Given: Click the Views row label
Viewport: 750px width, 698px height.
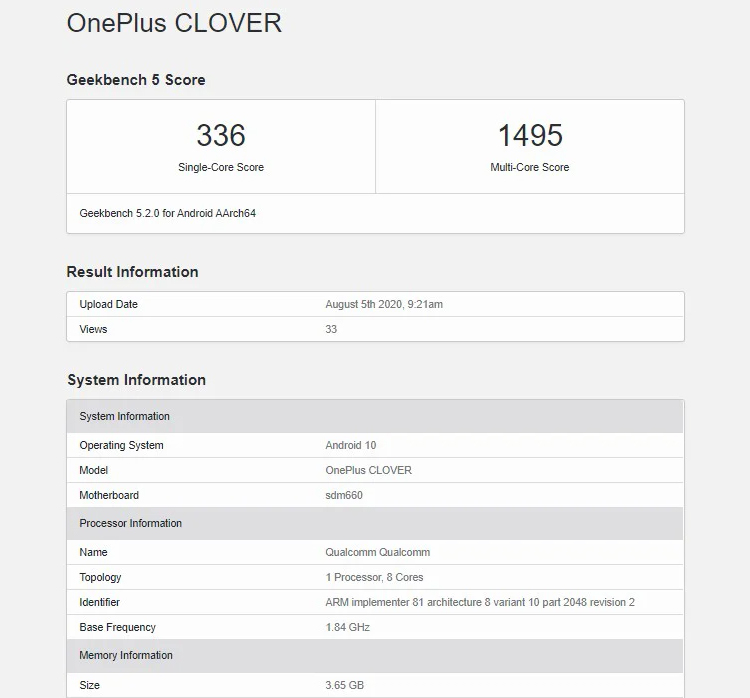Looking at the screenshot, I should point(93,329).
